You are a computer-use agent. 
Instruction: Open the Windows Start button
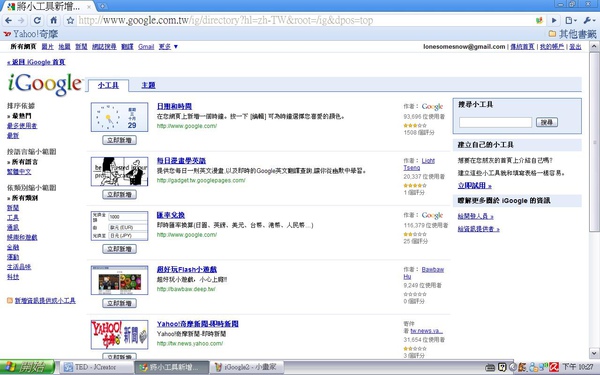coord(27,367)
